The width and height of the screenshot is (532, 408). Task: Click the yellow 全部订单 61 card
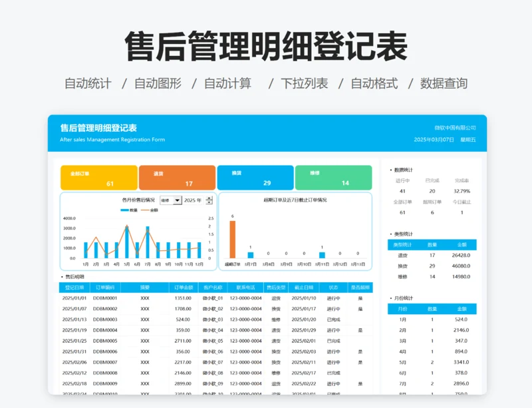coord(98,178)
